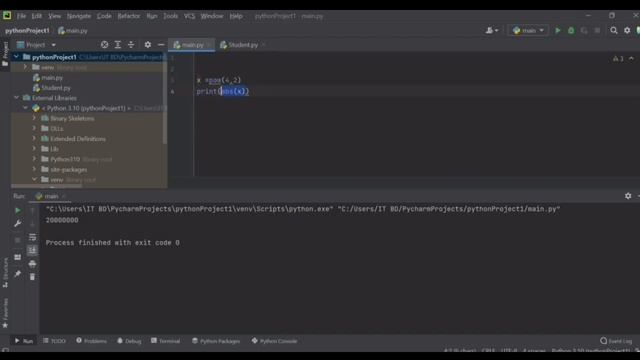640x360 pixels.
Task: Open Run panel settings gear
Action: coord(628,196)
